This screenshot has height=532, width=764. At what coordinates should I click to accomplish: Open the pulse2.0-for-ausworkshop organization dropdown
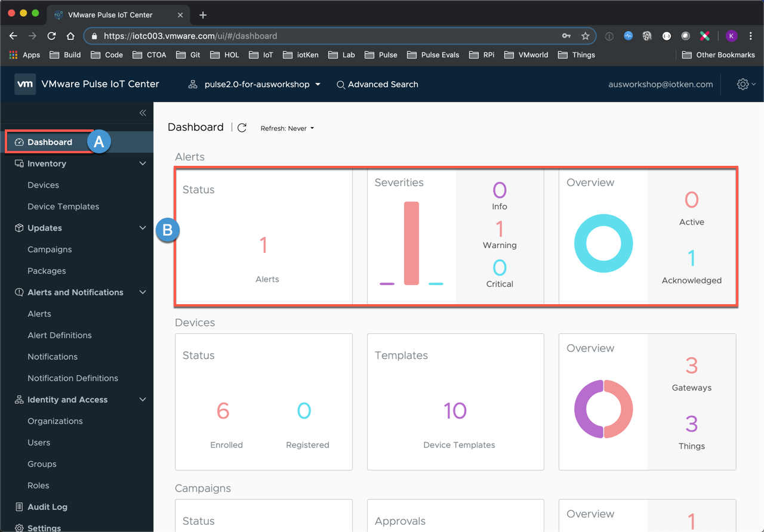coord(257,85)
